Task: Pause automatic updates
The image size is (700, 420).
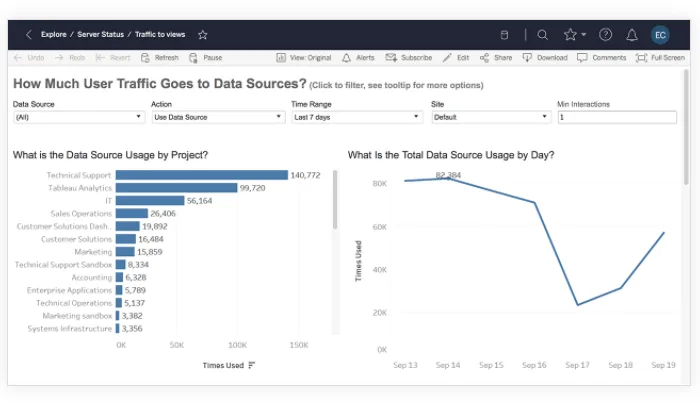Action: click(x=206, y=58)
